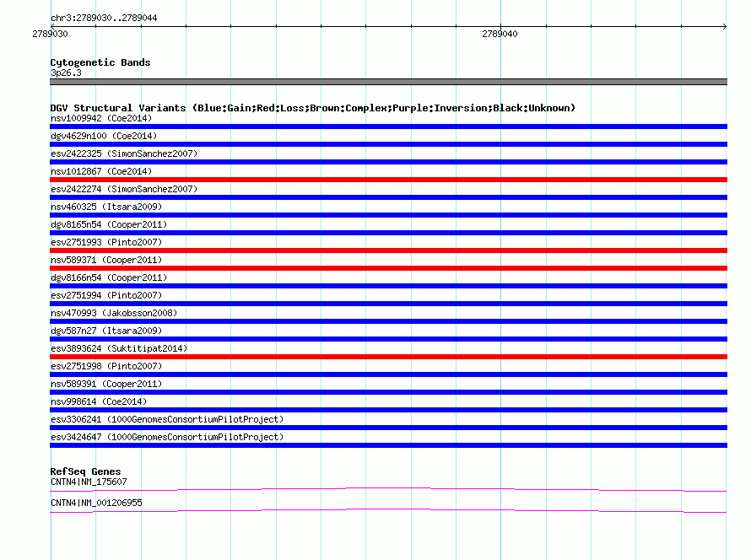Click the blue bar under nsv460325
Viewport: 751px width, 560px height.
388,215
